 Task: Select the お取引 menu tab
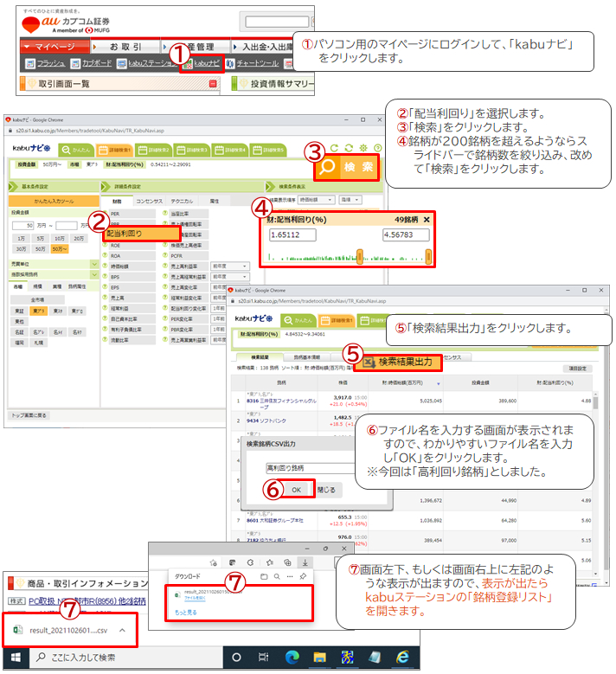[x=125, y=47]
